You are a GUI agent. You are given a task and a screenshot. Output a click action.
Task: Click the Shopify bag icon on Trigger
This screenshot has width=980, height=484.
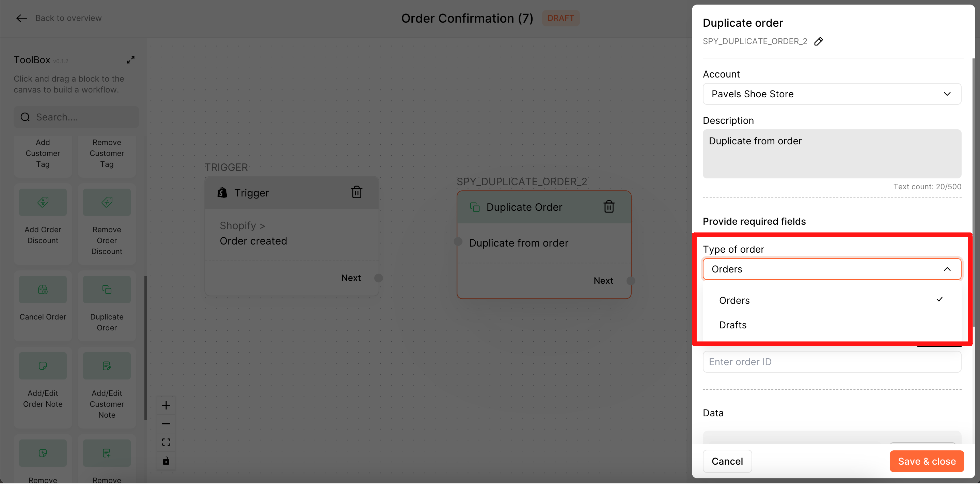(222, 193)
